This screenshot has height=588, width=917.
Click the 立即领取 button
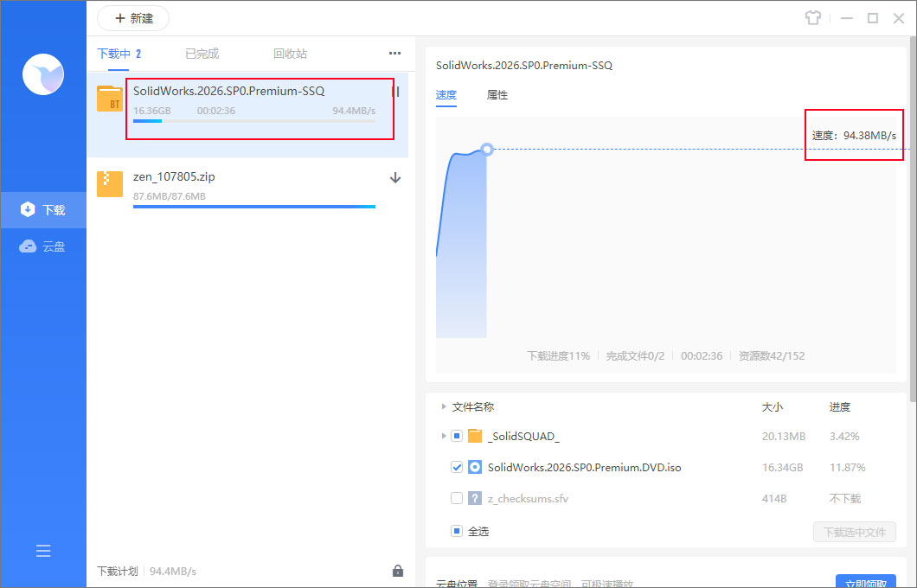866,582
